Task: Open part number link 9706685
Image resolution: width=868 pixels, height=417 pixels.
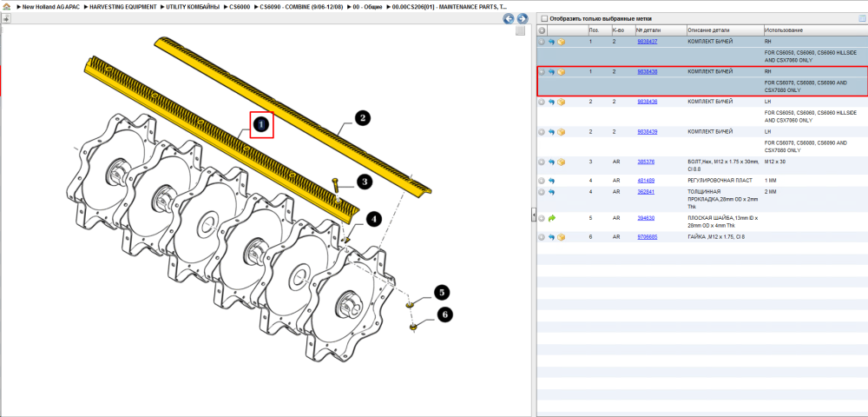Action: click(x=648, y=237)
